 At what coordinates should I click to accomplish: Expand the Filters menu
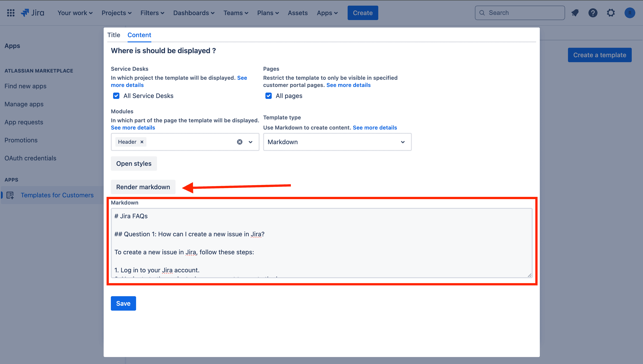[x=152, y=13]
